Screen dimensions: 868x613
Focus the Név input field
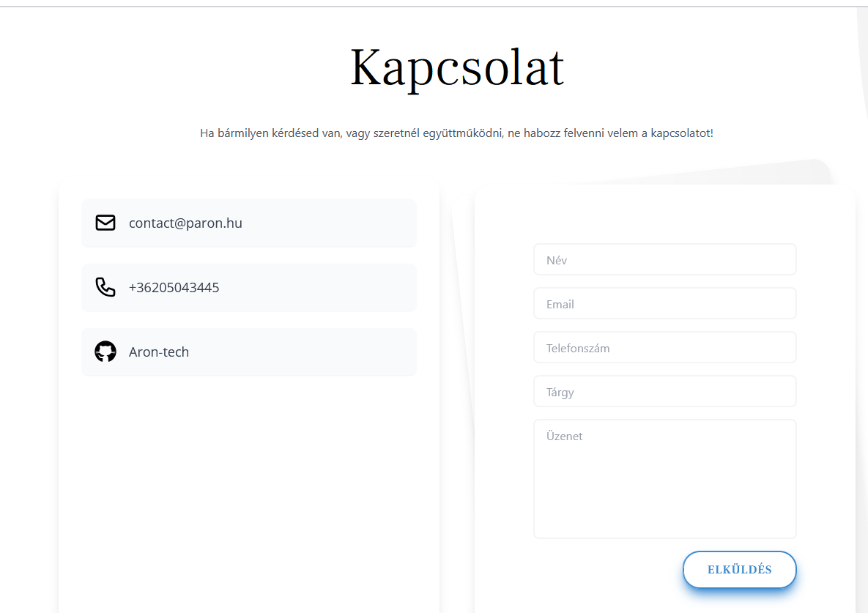point(665,259)
